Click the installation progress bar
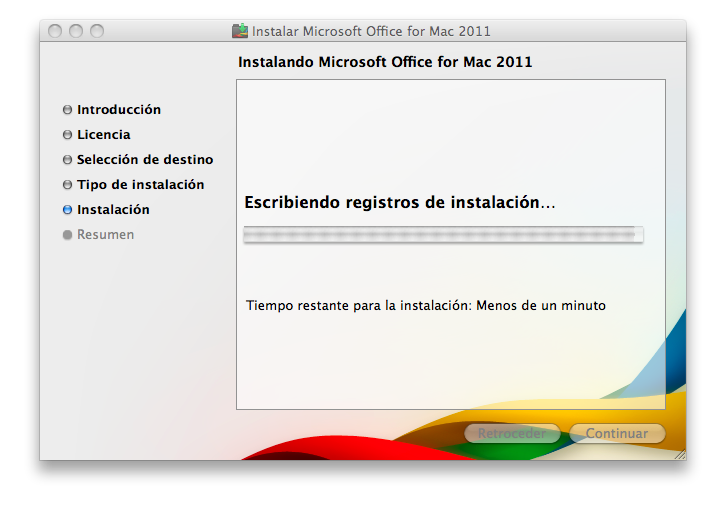 click(443, 234)
